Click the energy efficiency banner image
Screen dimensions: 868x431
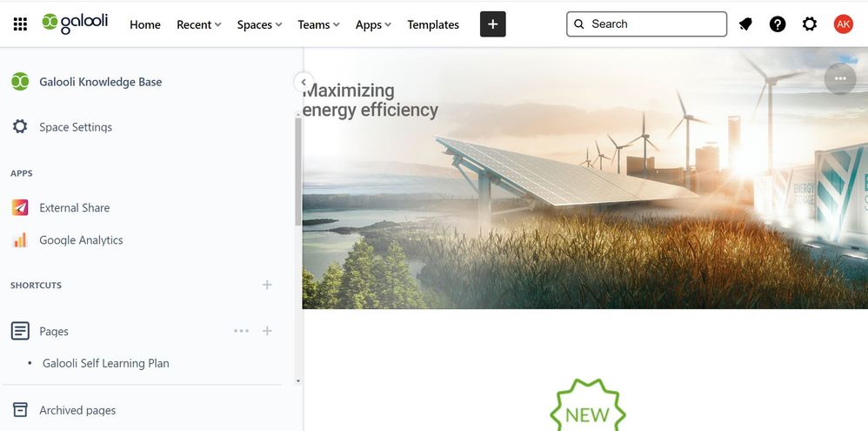[585, 178]
